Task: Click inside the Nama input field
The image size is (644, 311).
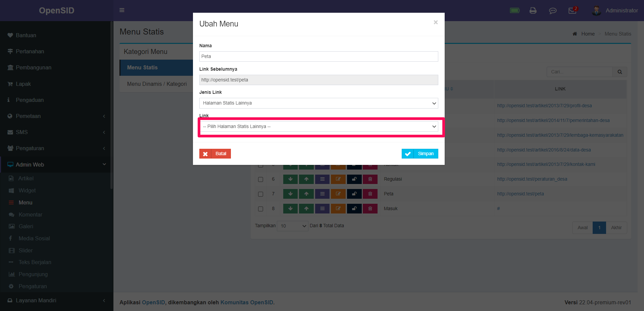Action: tap(318, 56)
